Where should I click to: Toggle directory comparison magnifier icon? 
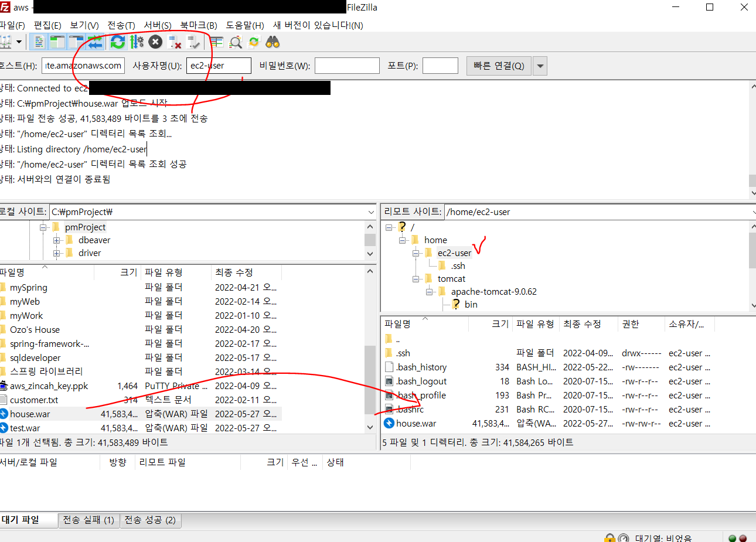236,42
